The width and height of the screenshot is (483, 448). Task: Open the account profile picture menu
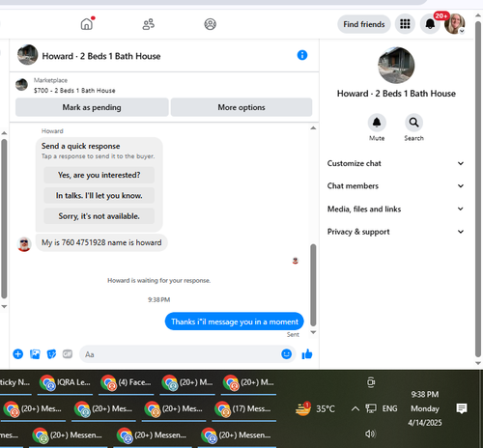tap(454, 24)
